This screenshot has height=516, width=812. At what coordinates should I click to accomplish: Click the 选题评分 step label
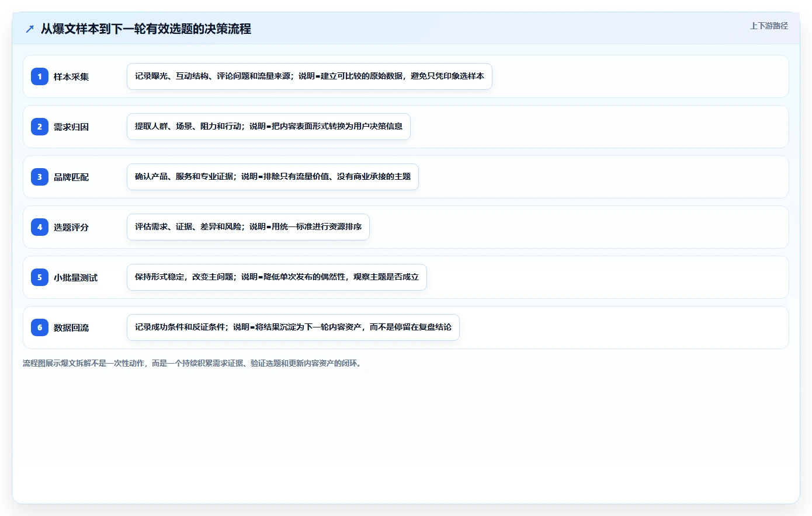click(71, 227)
